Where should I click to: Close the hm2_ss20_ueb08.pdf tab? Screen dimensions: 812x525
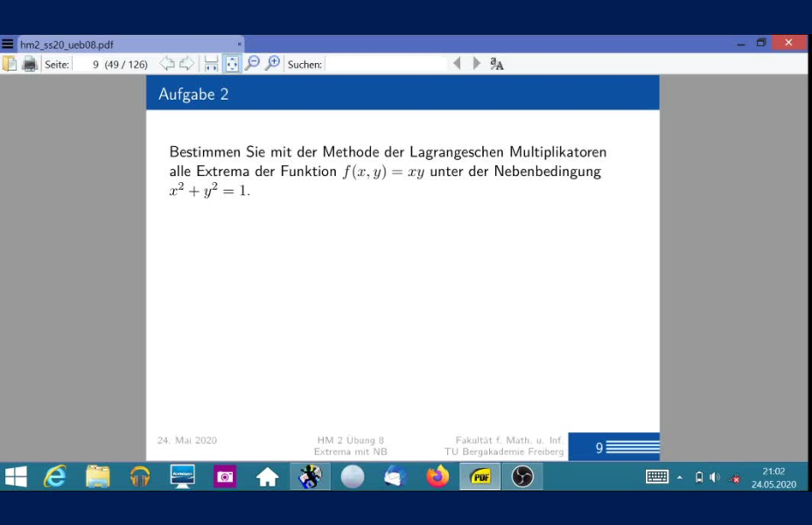coord(239,45)
